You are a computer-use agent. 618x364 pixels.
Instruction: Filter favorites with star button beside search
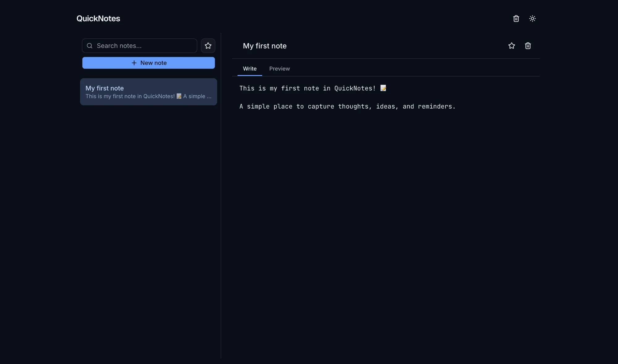(208, 46)
